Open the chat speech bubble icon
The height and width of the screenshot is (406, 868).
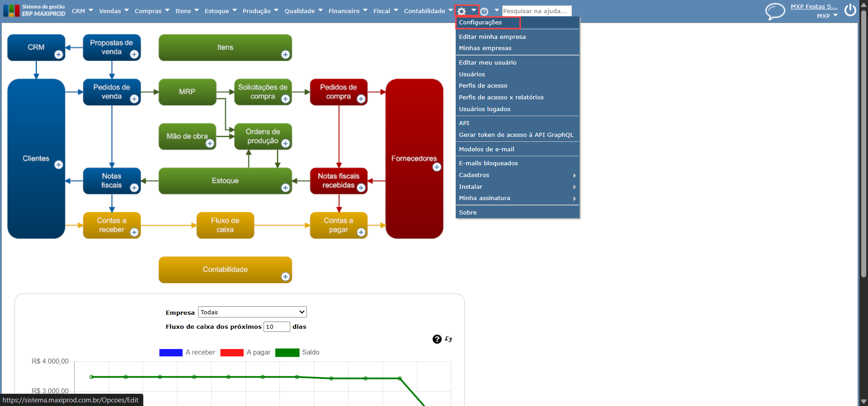pyautogui.click(x=775, y=11)
